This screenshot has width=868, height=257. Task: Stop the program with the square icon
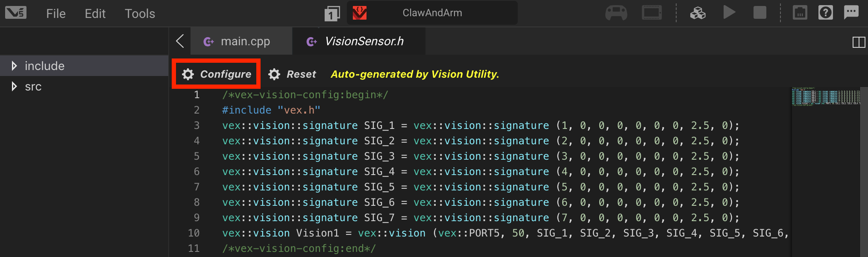759,13
